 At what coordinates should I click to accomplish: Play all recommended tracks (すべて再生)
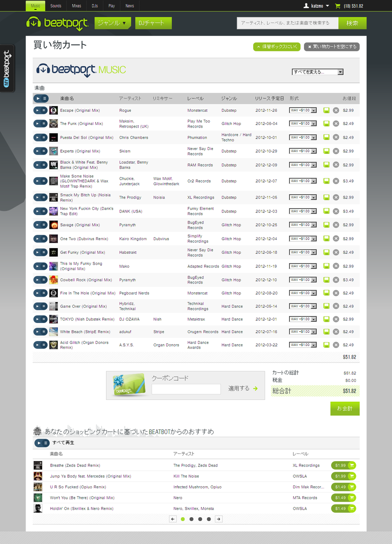pyautogui.click(x=38, y=443)
